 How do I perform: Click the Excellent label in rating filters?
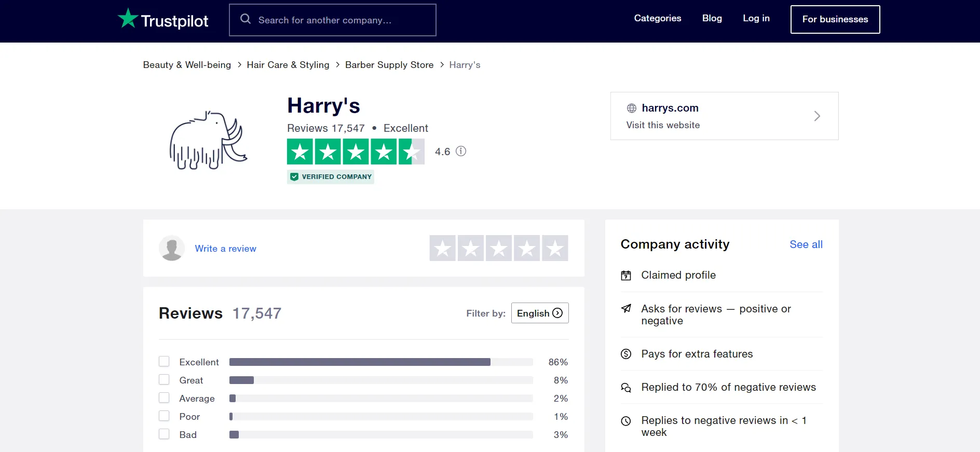(x=199, y=362)
